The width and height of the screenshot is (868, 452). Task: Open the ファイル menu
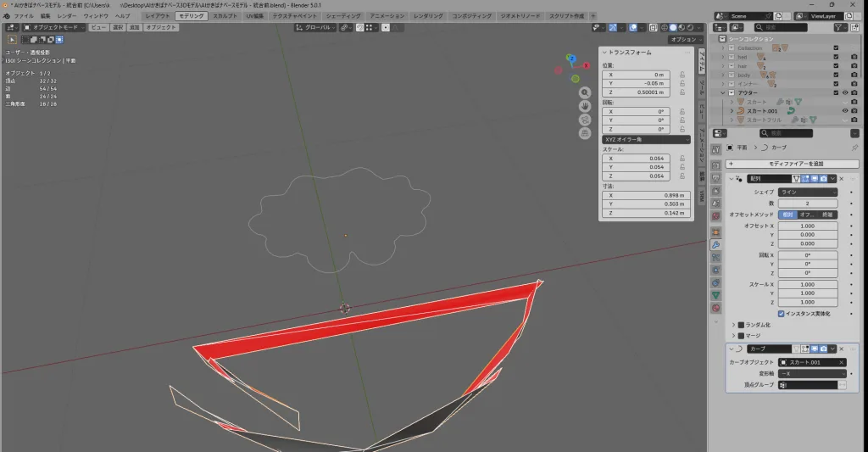click(x=24, y=16)
